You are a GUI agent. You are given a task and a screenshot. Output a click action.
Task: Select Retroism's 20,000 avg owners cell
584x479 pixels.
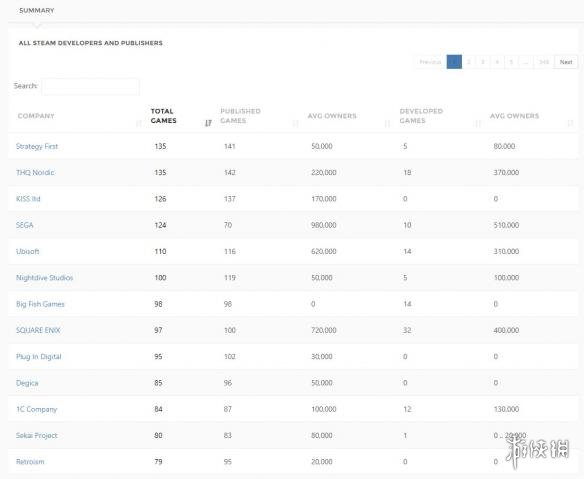tap(322, 461)
